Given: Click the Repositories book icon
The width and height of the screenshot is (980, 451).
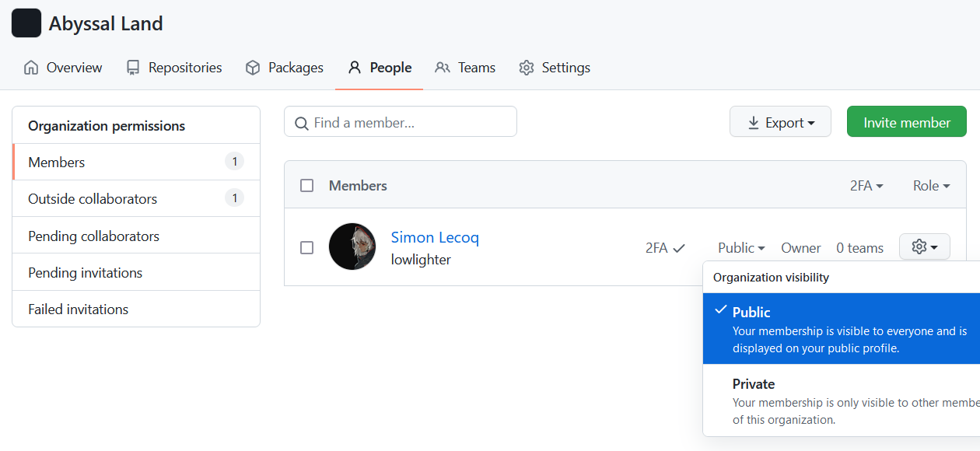Looking at the screenshot, I should pos(134,68).
